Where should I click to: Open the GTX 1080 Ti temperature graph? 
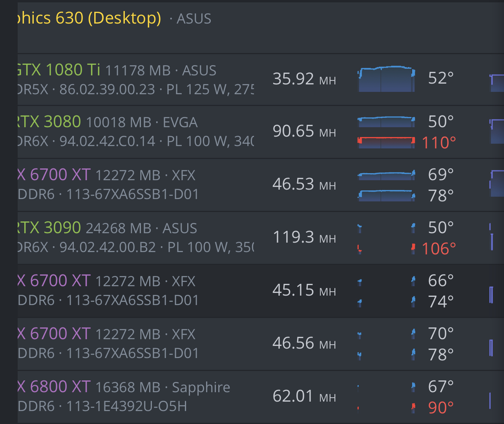point(387,79)
